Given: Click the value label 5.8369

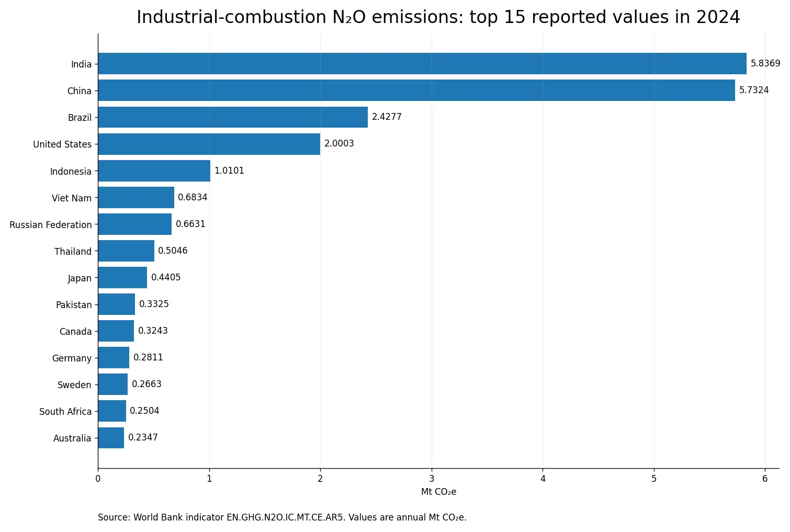Looking at the screenshot, I should [x=765, y=63].
